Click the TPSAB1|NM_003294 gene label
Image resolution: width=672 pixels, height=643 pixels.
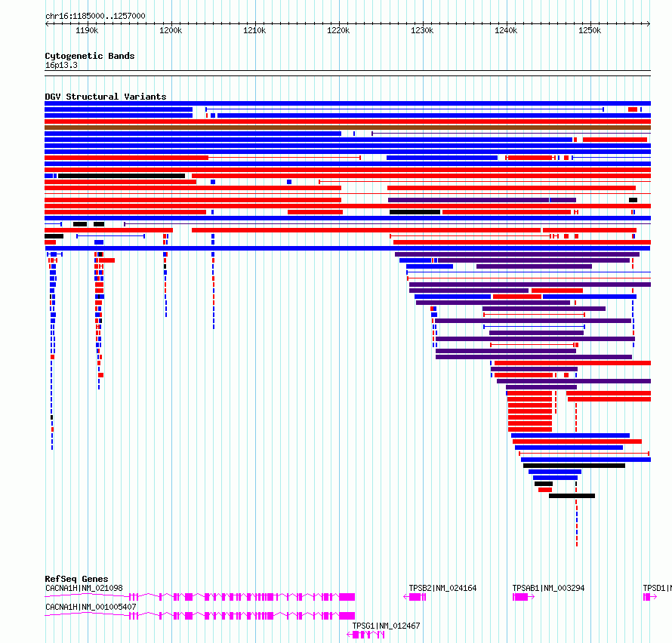549,588
